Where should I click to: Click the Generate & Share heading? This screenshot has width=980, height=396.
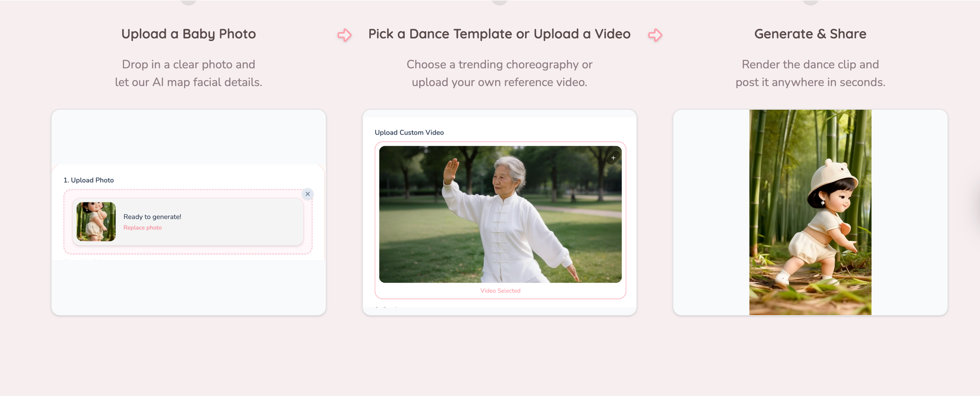810,34
